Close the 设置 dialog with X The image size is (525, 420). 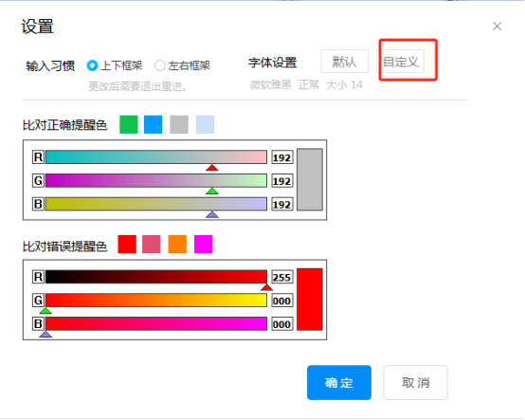coord(497,27)
